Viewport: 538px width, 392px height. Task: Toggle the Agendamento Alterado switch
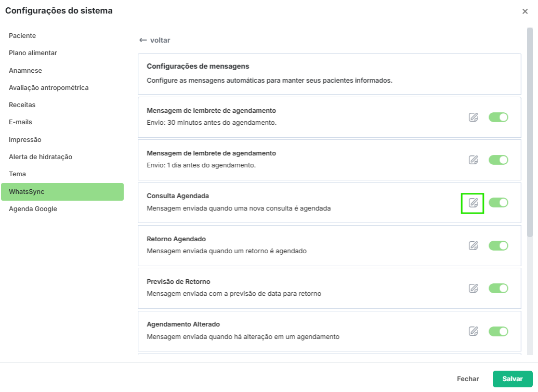498,331
